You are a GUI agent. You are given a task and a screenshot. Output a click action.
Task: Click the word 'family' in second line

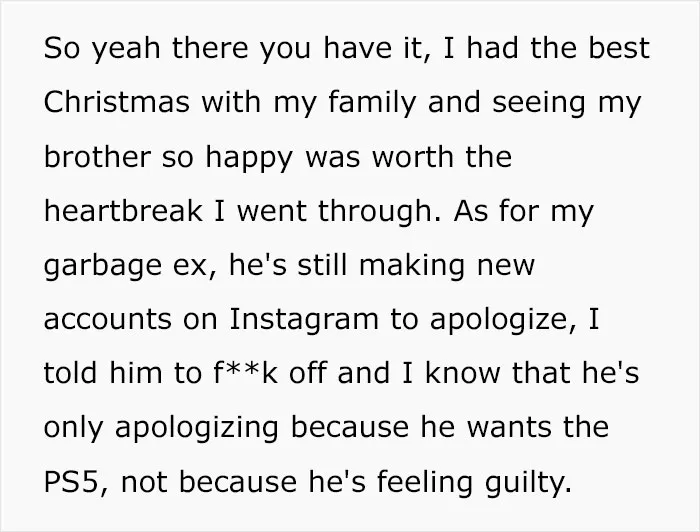372,103
